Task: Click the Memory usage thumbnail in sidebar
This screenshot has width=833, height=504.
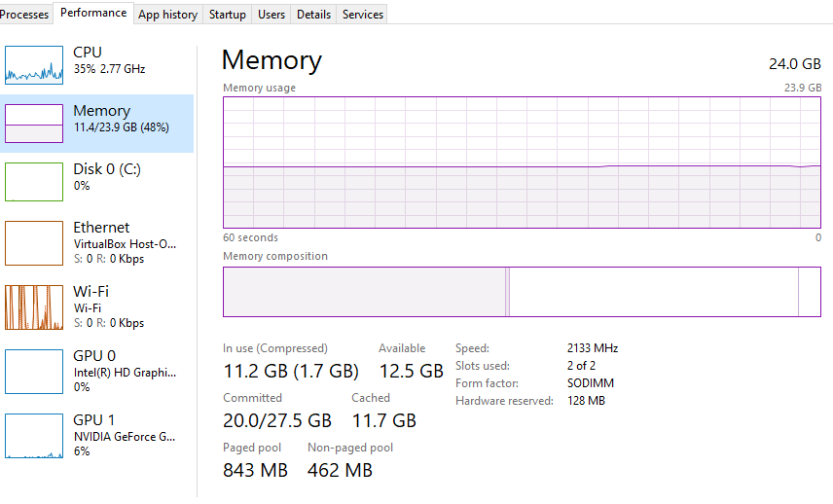Action: (x=34, y=124)
